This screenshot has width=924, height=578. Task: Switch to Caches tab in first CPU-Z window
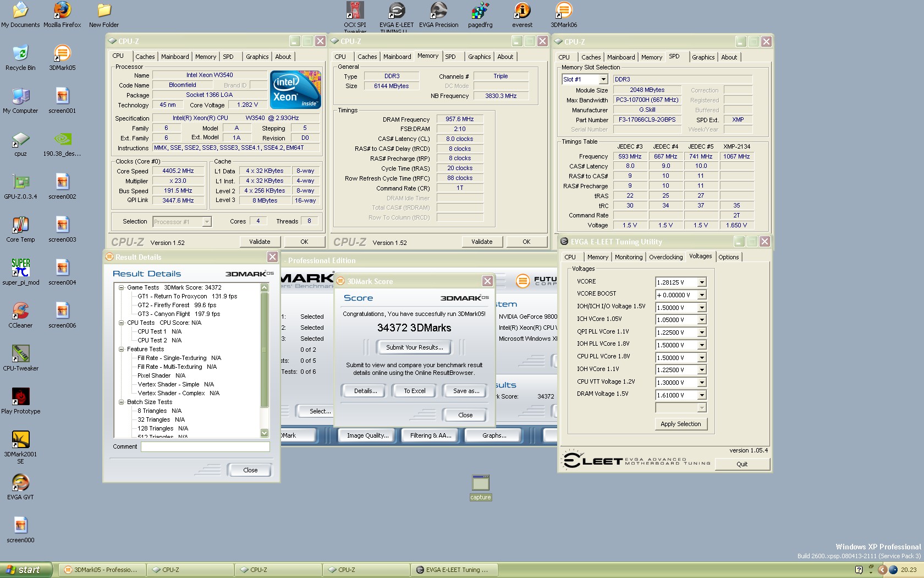[145, 57]
